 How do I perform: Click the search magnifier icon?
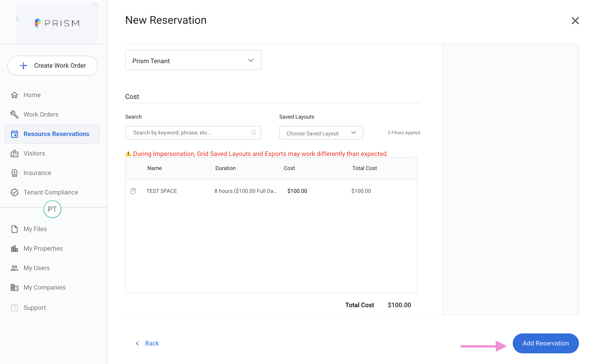point(254,133)
